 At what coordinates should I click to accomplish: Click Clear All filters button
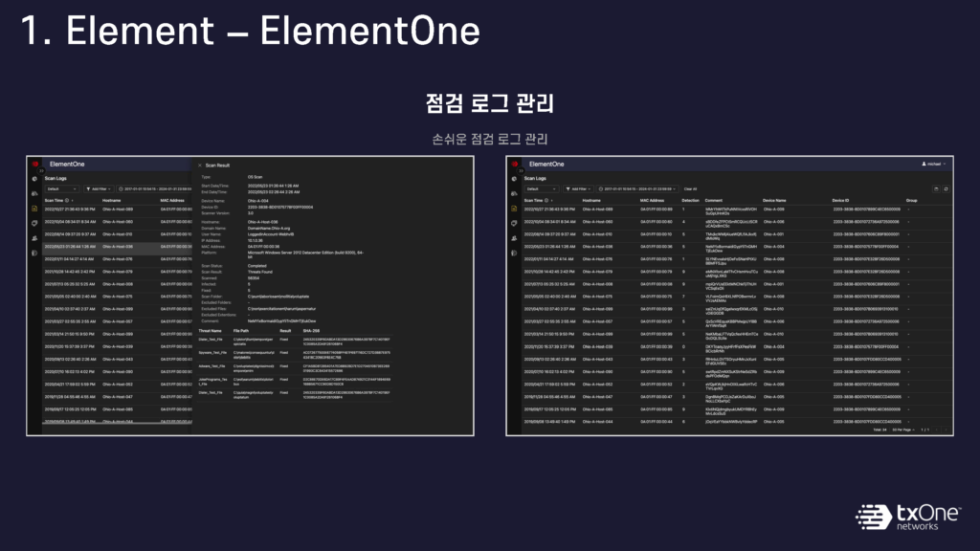point(690,189)
